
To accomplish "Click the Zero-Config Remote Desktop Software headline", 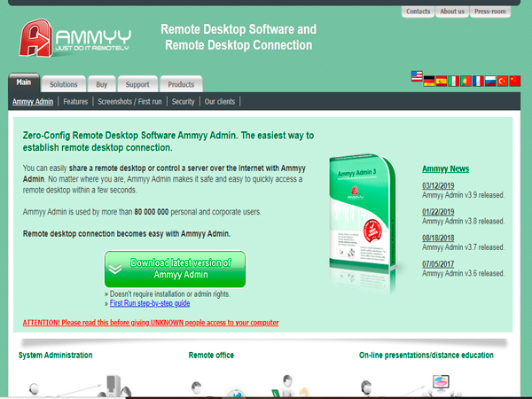I will click(168, 142).
